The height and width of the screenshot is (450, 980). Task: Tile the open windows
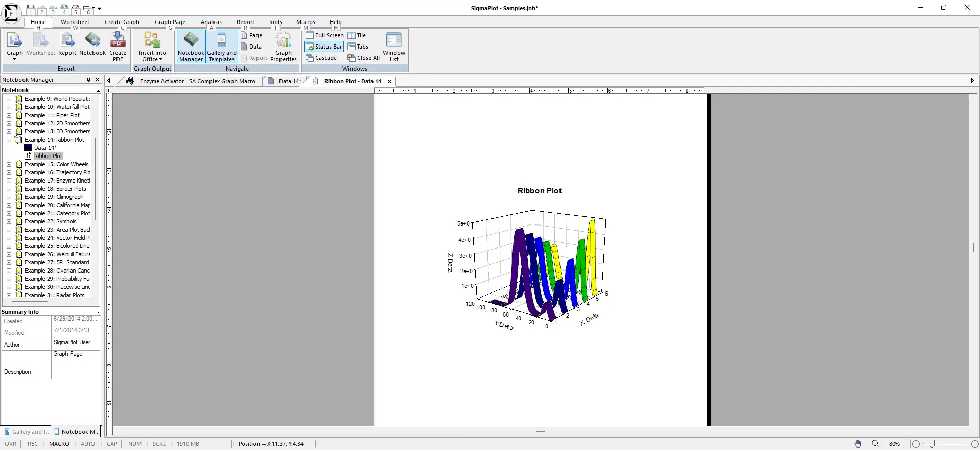pyautogui.click(x=357, y=35)
